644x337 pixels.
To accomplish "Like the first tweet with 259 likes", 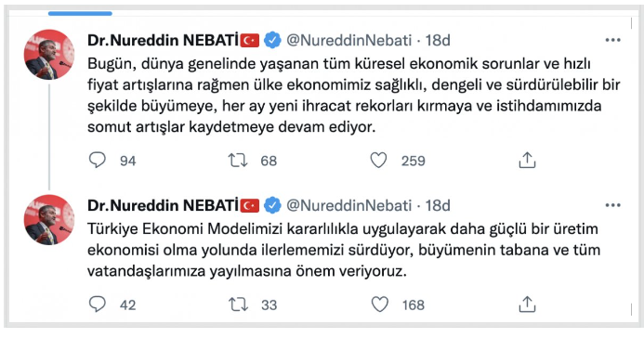I will point(378,160).
